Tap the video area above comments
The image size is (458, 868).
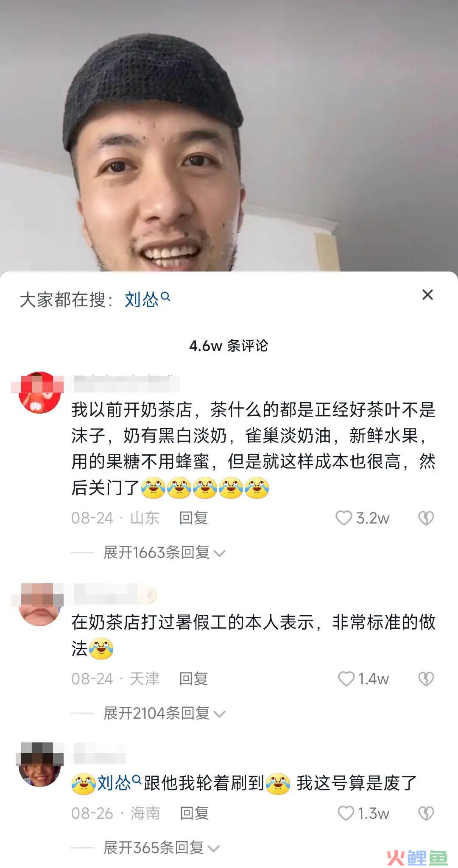pyautogui.click(x=229, y=136)
